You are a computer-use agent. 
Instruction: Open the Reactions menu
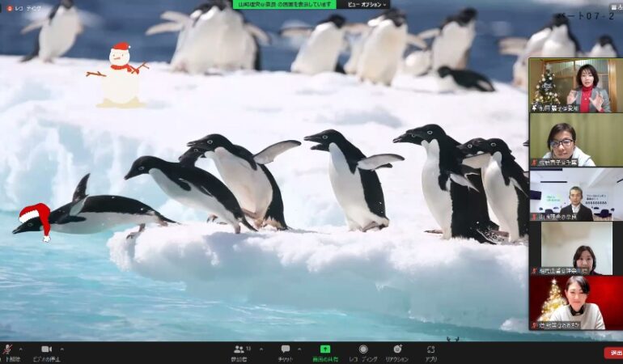(x=396, y=349)
